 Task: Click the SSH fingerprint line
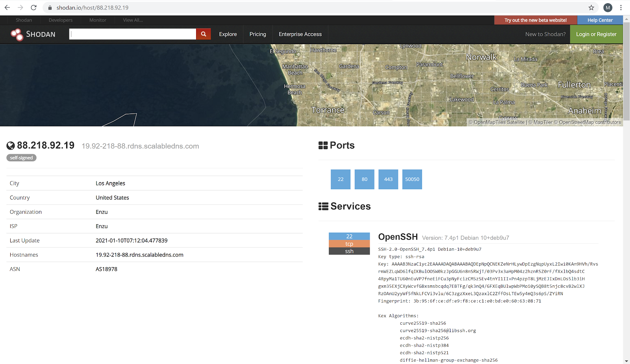coord(460,301)
